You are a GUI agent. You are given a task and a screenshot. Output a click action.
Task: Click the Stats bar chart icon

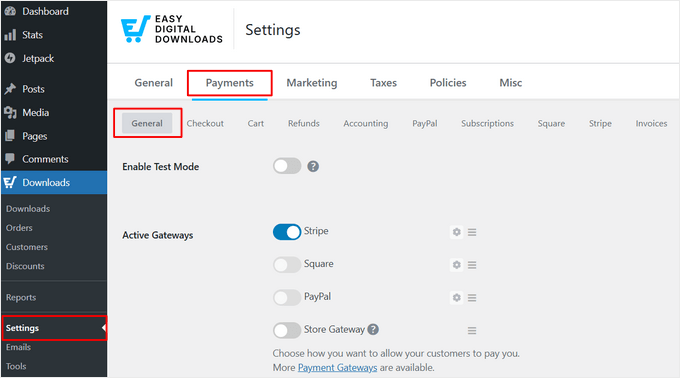pyautogui.click(x=10, y=35)
